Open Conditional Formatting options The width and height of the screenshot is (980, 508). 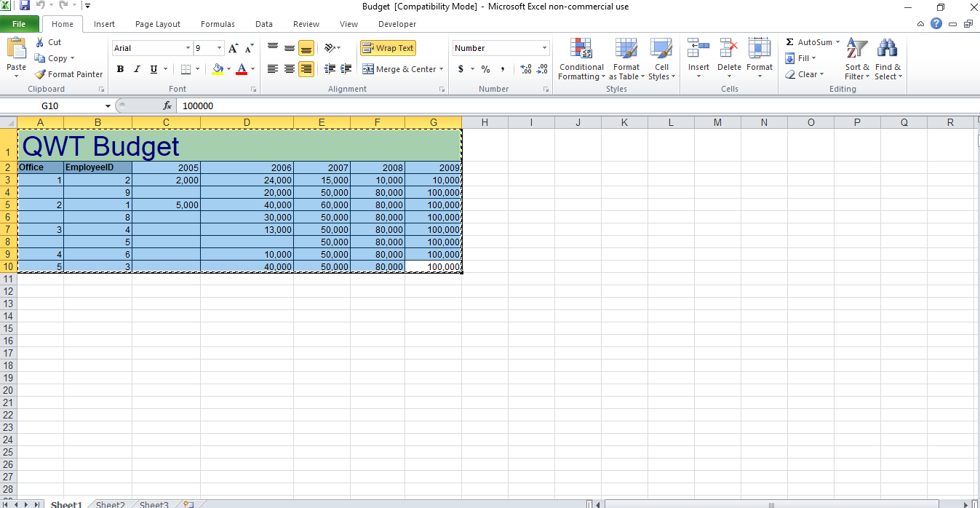click(x=581, y=60)
